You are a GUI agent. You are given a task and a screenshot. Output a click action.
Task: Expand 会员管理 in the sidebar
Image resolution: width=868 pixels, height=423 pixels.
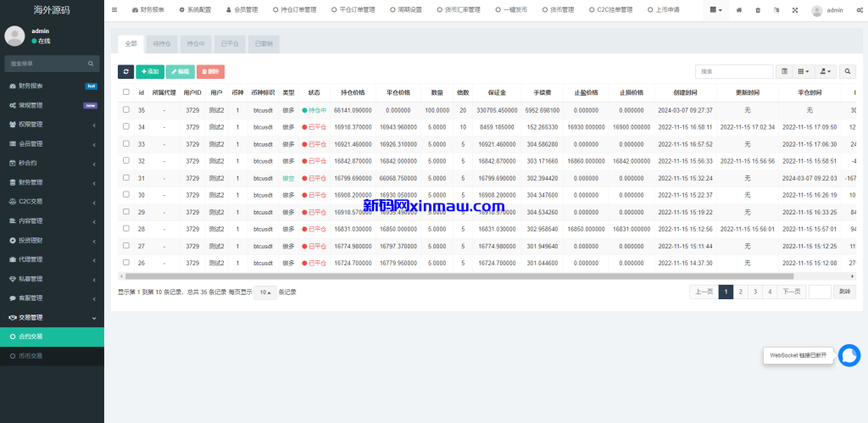pyautogui.click(x=52, y=144)
